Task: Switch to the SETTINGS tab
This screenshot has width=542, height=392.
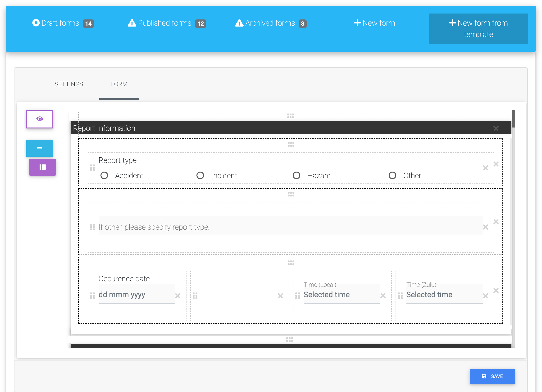Action: (68, 84)
